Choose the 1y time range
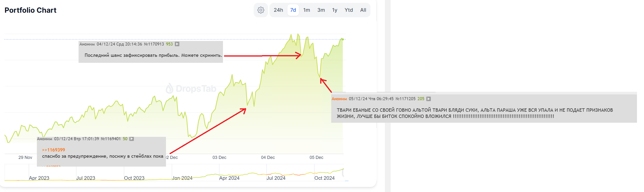 [x=335, y=10]
